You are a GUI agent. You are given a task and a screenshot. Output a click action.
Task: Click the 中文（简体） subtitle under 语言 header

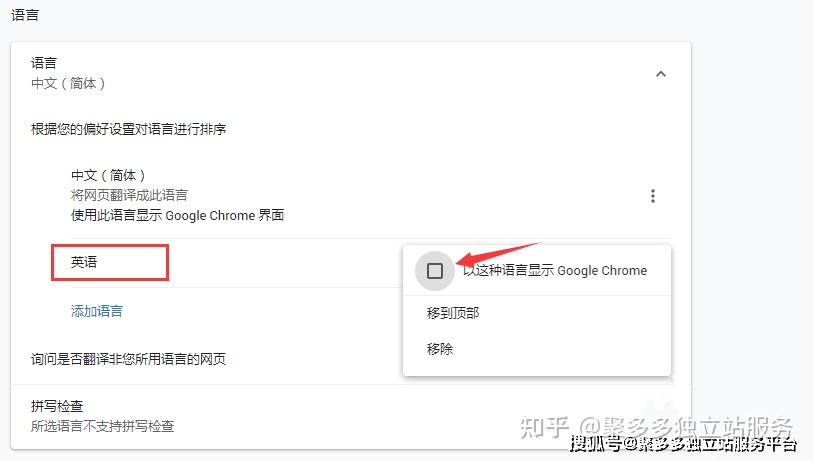[x=68, y=83]
